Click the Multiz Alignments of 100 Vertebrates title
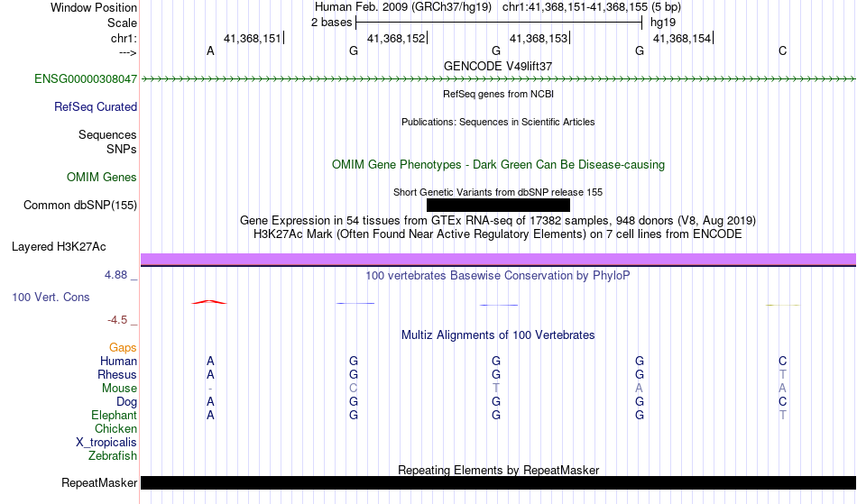This screenshot has width=857, height=504. (498, 334)
